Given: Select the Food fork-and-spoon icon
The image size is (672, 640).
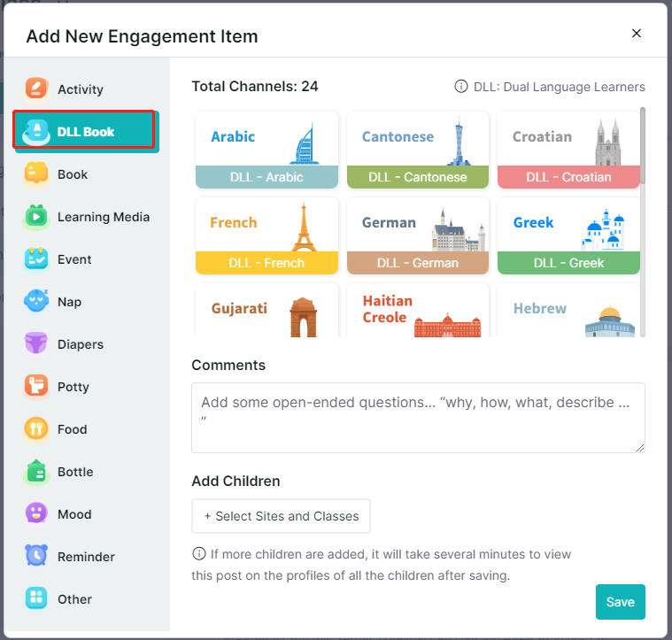Looking at the screenshot, I should (36, 428).
